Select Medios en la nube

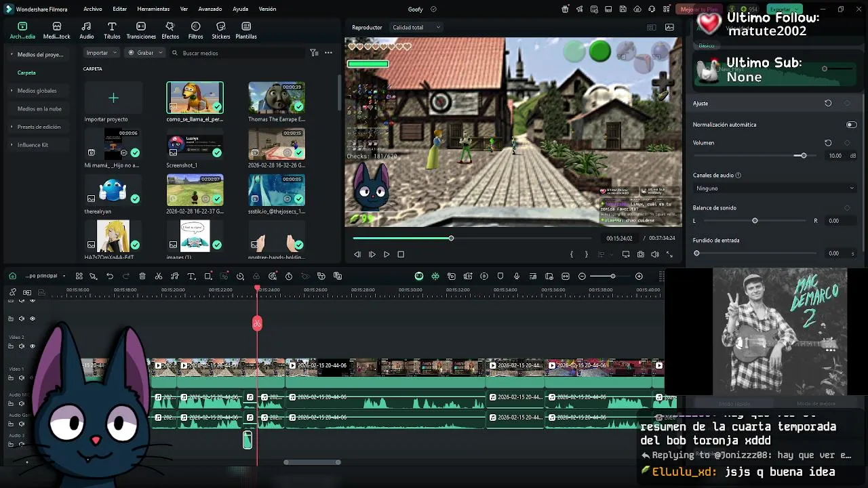pyautogui.click(x=39, y=108)
